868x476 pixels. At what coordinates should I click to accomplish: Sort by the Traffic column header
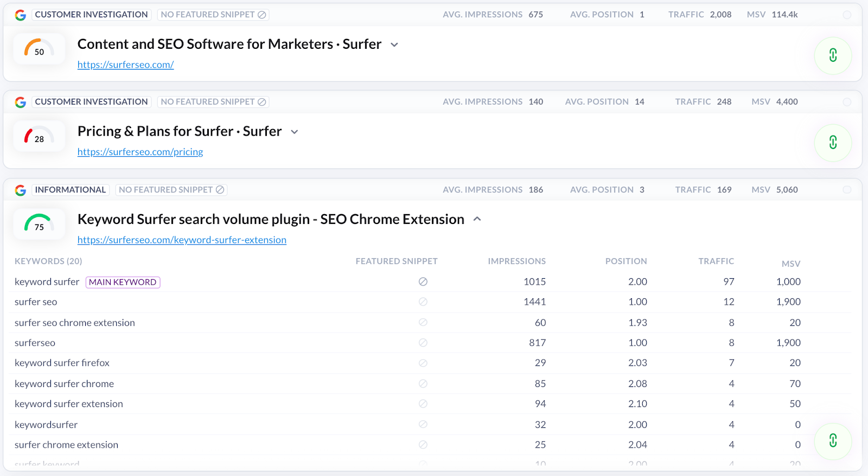coord(716,261)
